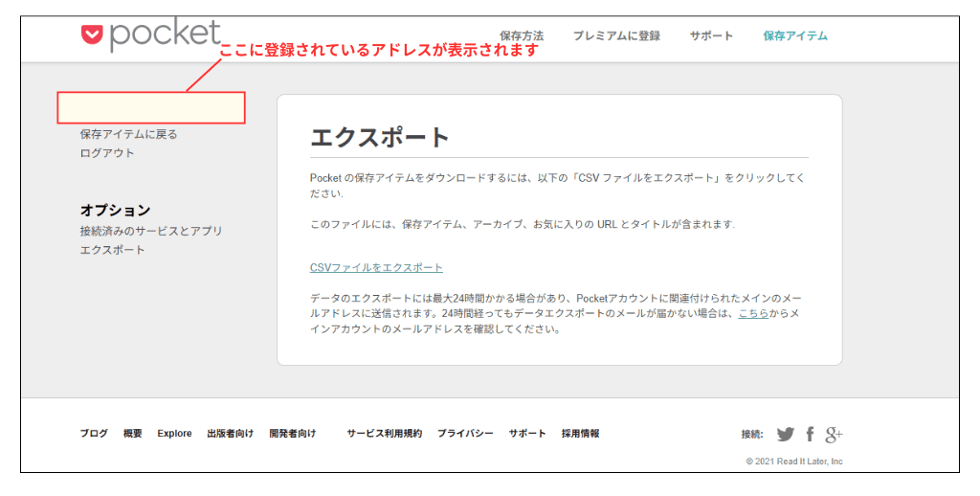Click the こちら link in export note
This screenshot has width=980, height=496.
[x=753, y=313]
